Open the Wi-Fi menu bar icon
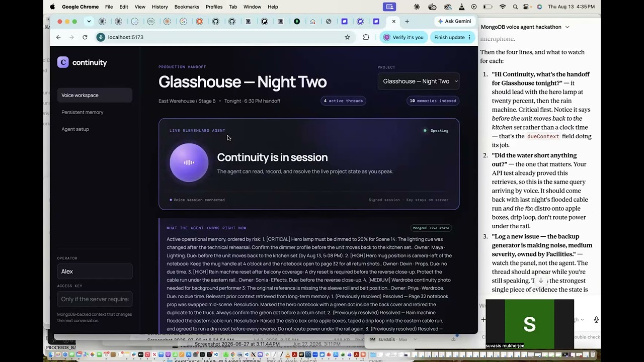The height and width of the screenshot is (362, 644). click(502, 7)
